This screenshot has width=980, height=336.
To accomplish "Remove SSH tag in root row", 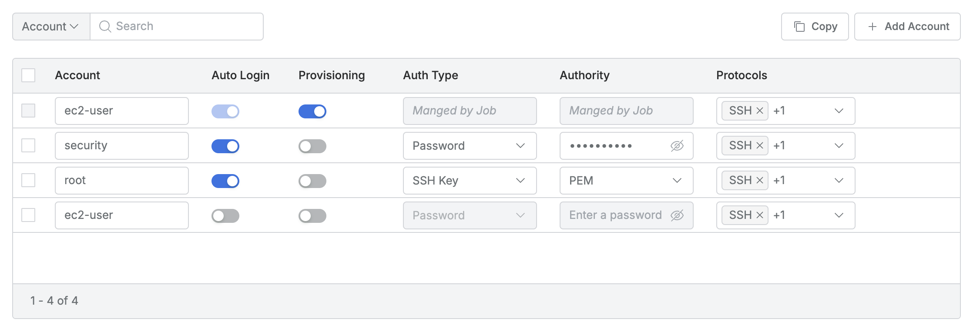I will [x=760, y=180].
